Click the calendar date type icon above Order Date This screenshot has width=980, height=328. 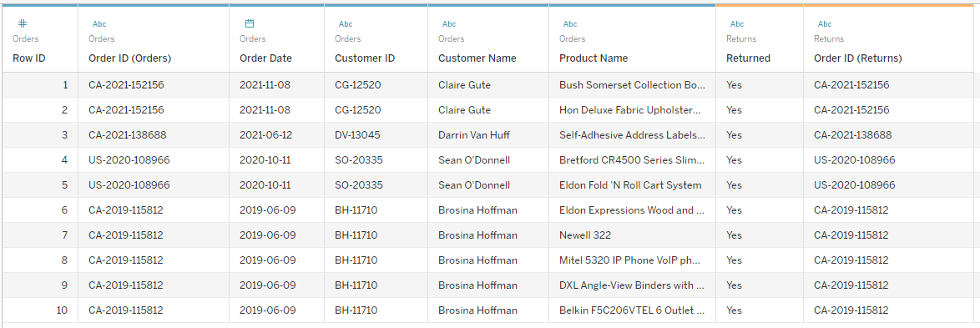click(x=250, y=23)
